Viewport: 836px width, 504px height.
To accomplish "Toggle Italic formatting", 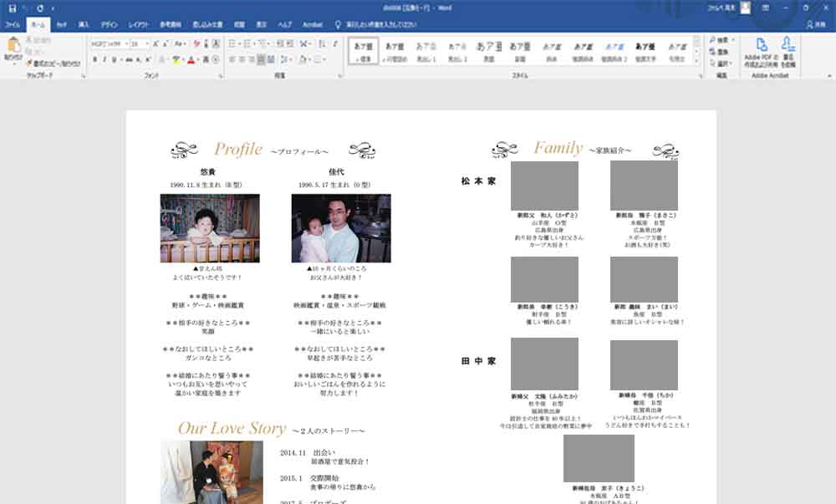I will 105,60.
